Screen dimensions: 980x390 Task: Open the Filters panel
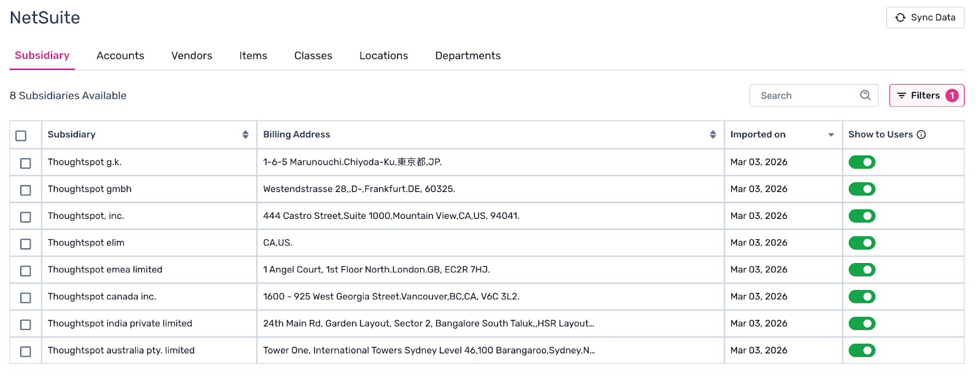927,96
